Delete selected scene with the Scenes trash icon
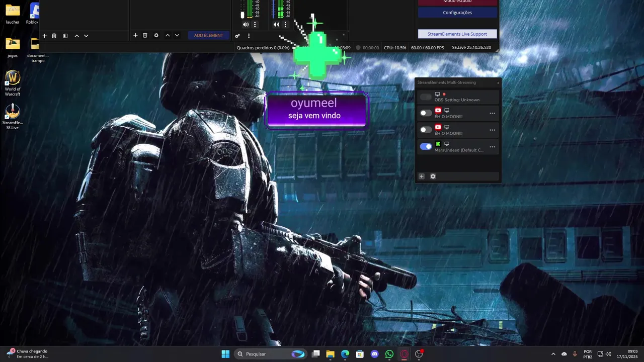The image size is (644, 362). [54, 36]
